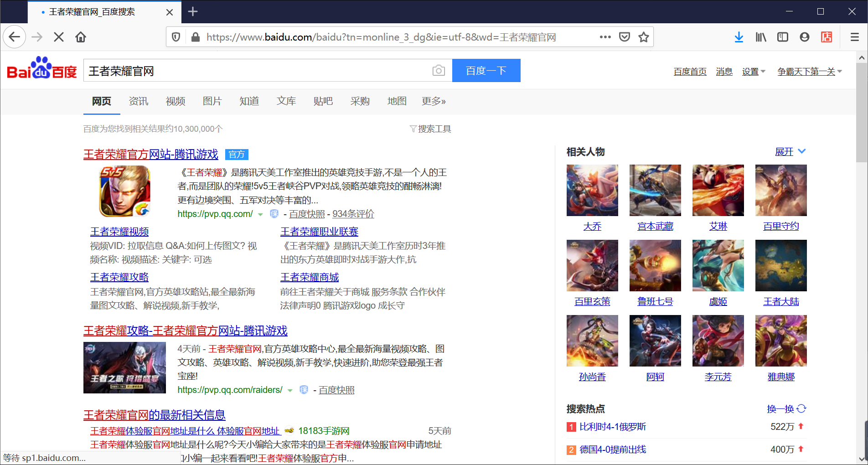The width and height of the screenshot is (868, 465).
Task: Open the tracking protection shield icon
Action: point(176,37)
